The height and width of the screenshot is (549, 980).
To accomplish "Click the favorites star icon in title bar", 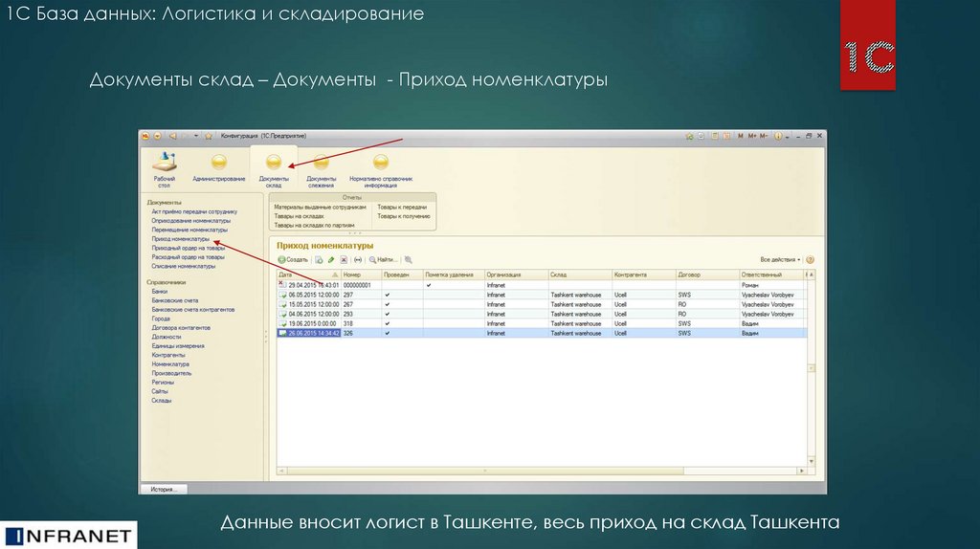I will pyautogui.click(x=208, y=136).
